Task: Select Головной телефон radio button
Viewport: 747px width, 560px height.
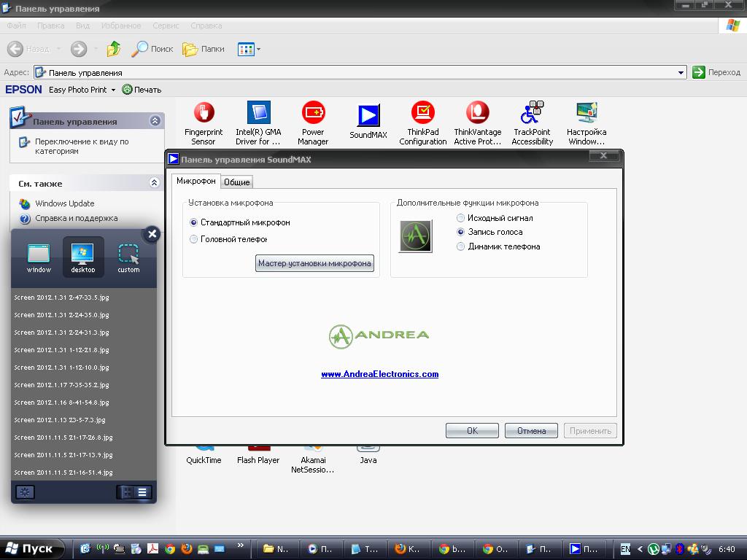Action: coord(193,239)
